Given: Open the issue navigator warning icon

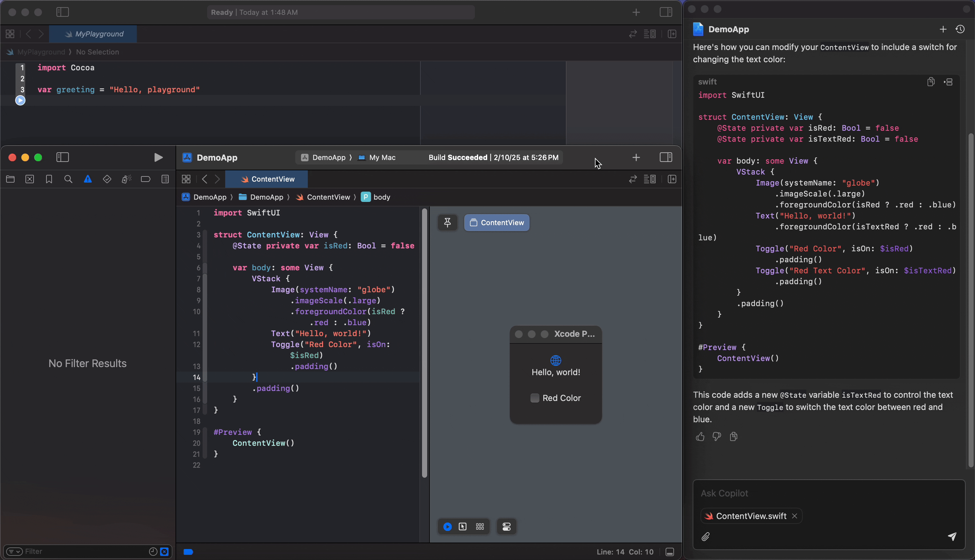Looking at the screenshot, I should pos(88,179).
